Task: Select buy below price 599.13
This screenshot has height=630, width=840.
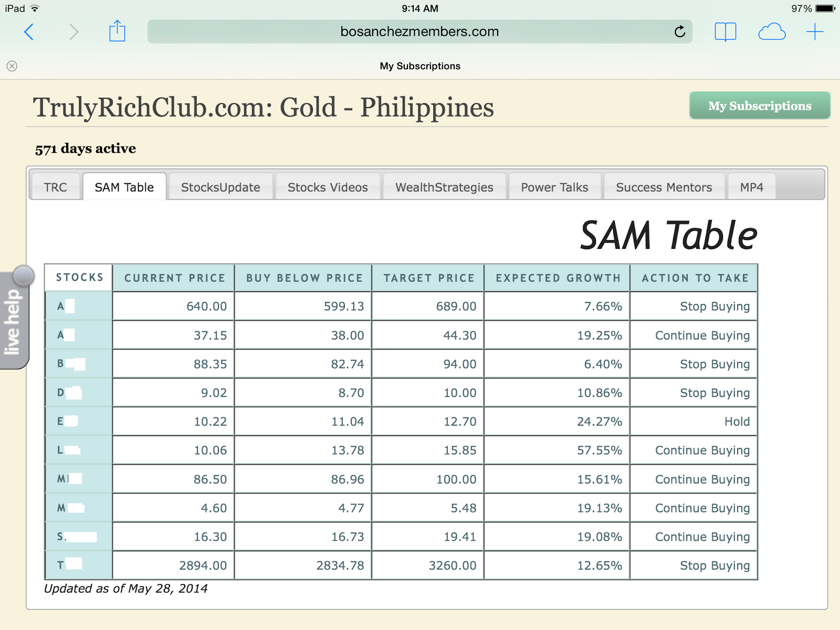Action: click(x=303, y=306)
